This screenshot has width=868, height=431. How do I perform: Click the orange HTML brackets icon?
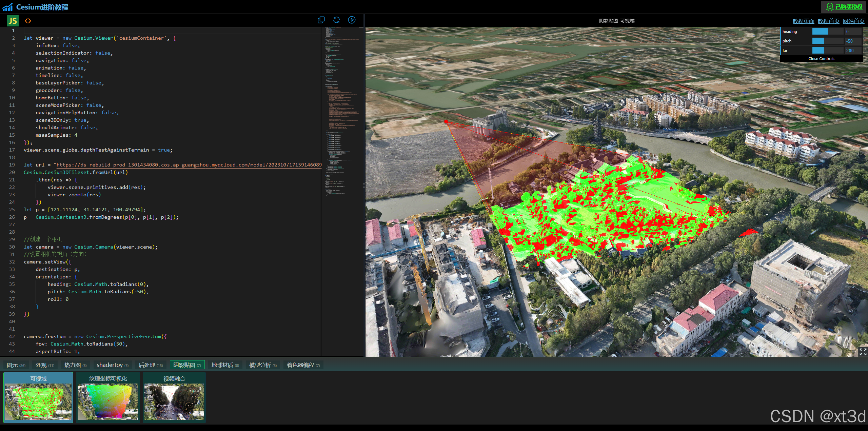[28, 21]
